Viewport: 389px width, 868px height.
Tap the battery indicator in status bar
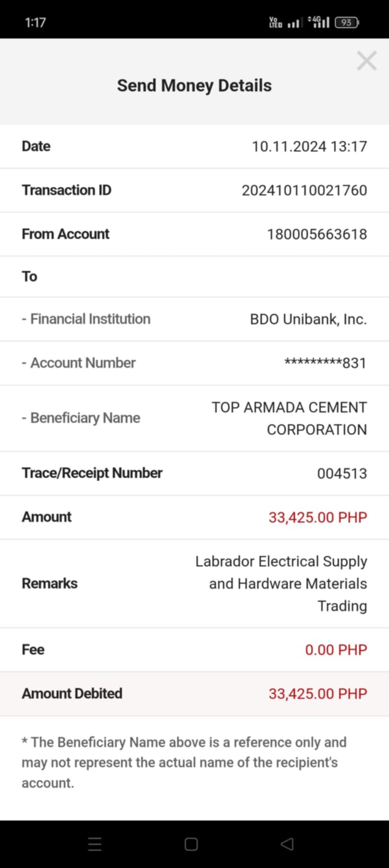tap(347, 22)
